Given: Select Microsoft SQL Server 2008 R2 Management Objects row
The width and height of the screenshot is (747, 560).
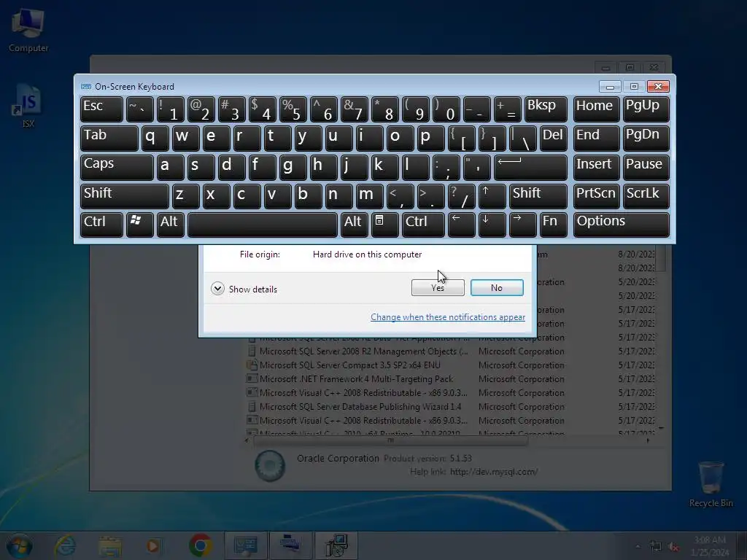Looking at the screenshot, I should [450, 351].
